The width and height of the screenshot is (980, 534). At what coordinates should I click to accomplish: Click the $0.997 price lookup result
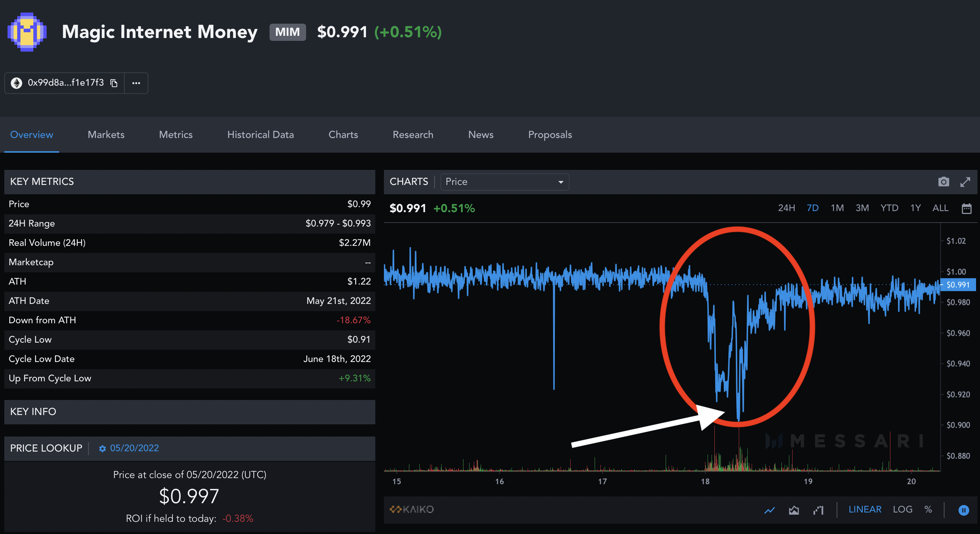coord(189,496)
